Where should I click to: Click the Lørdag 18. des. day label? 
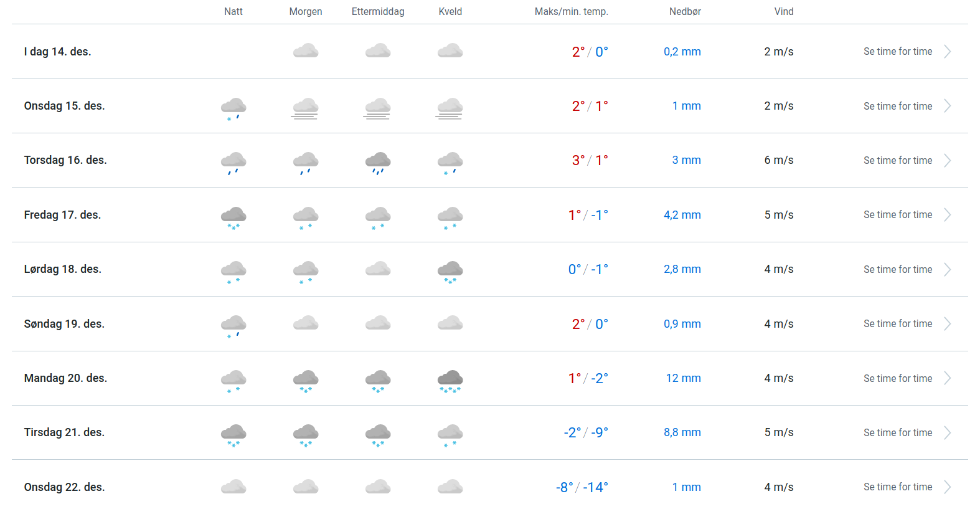(63, 269)
